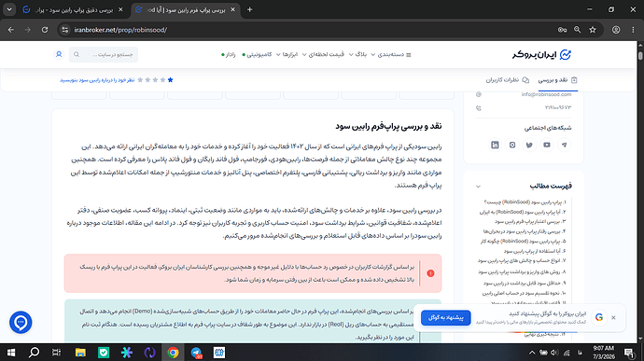Click the browser back arrow
Screen dimensions: 644x361
pyautogui.click(x=10, y=30)
